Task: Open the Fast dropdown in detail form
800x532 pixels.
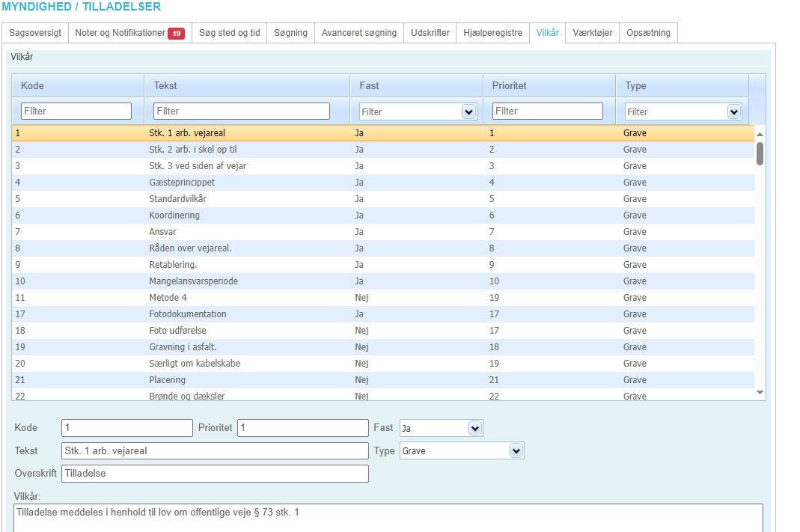Action: 474,429
